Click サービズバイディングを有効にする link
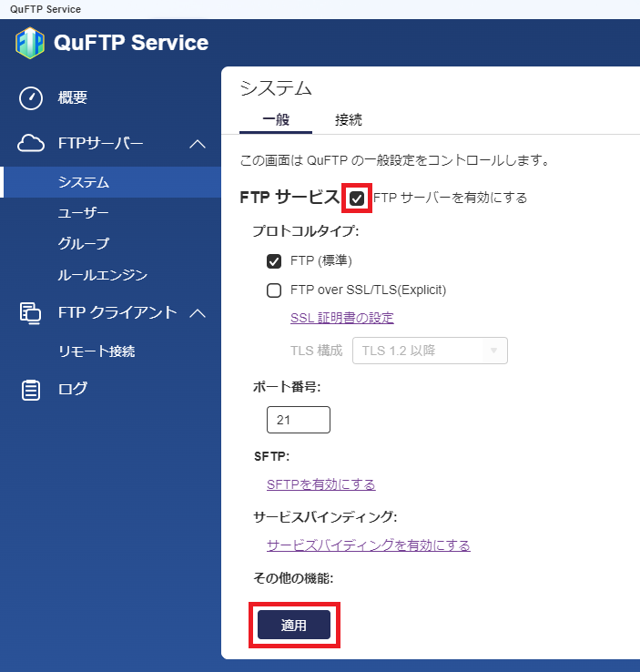 369,545
